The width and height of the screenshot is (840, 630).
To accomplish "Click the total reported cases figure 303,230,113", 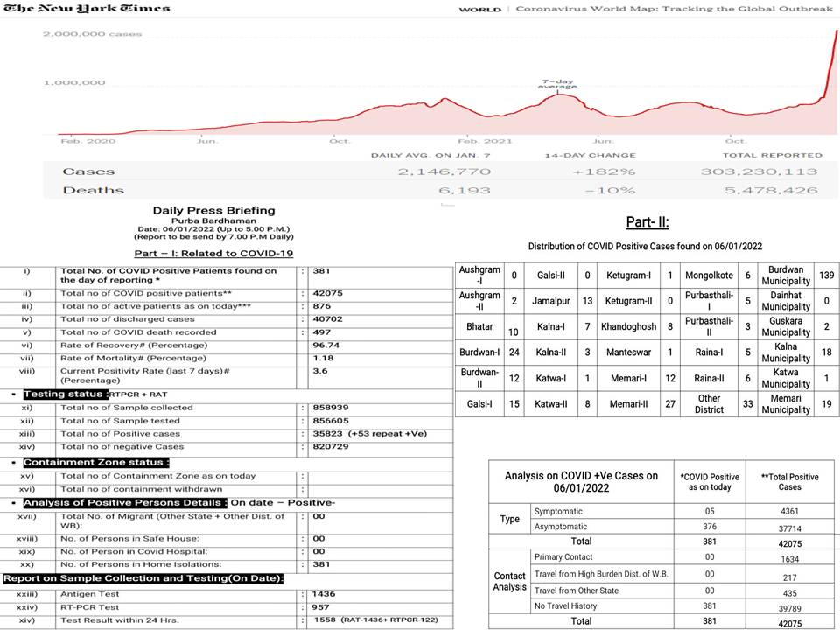I will 759,172.
